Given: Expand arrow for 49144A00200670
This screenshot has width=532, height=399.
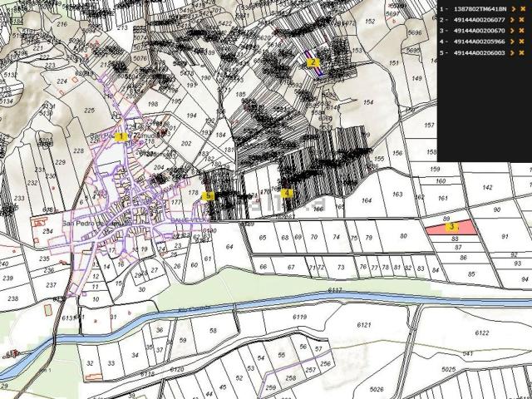Looking at the screenshot, I should tap(512, 30).
